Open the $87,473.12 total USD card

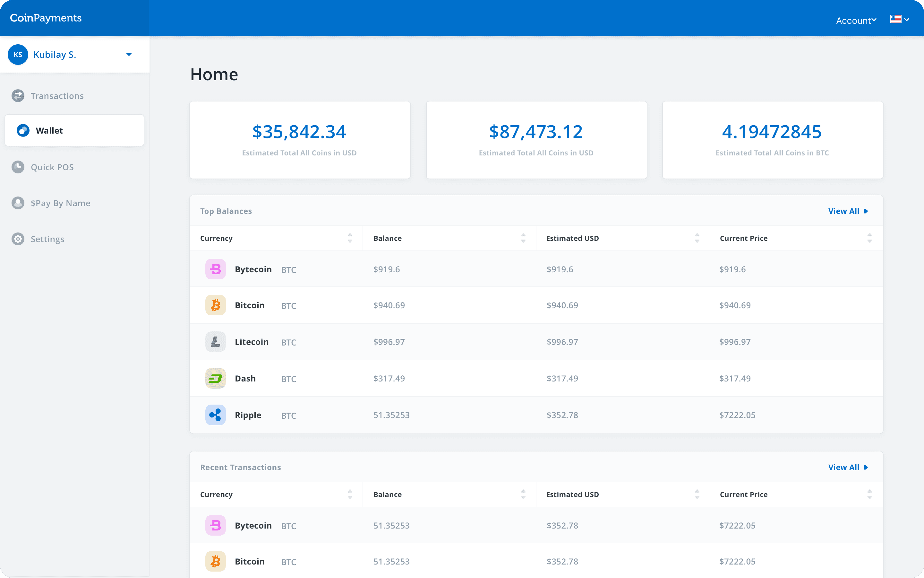536,140
